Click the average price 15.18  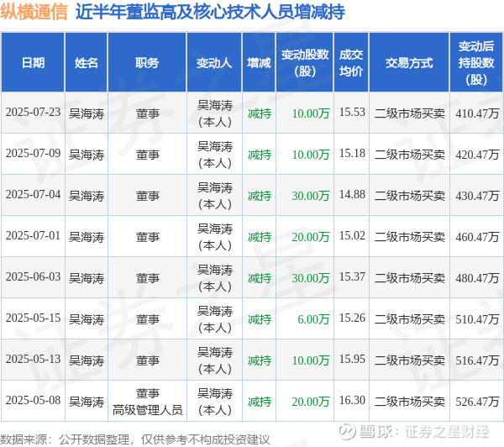352,154
